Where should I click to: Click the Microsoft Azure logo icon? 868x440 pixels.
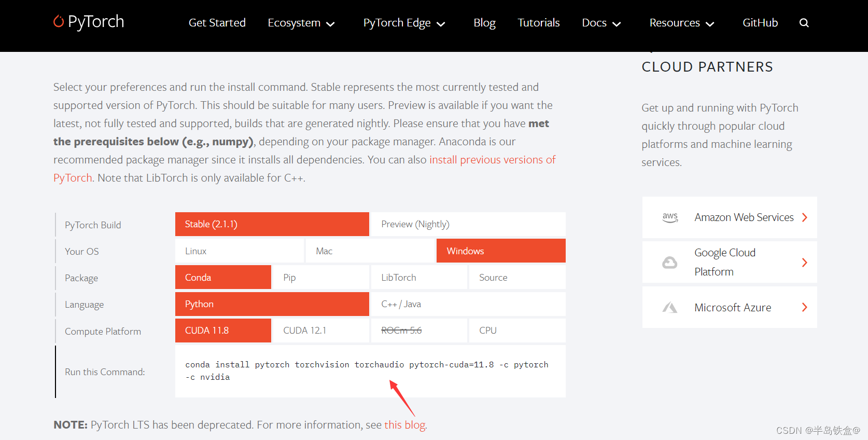(x=669, y=308)
